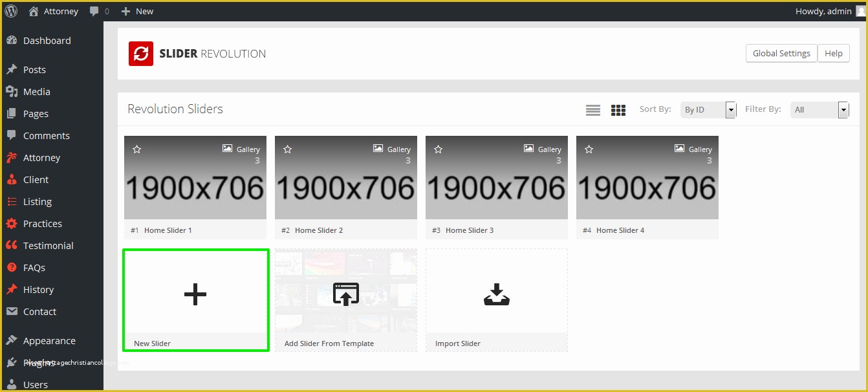This screenshot has height=392, width=868.
Task: Open the Home Slider 1 thumbnail
Action: click(x=195, y=177)
